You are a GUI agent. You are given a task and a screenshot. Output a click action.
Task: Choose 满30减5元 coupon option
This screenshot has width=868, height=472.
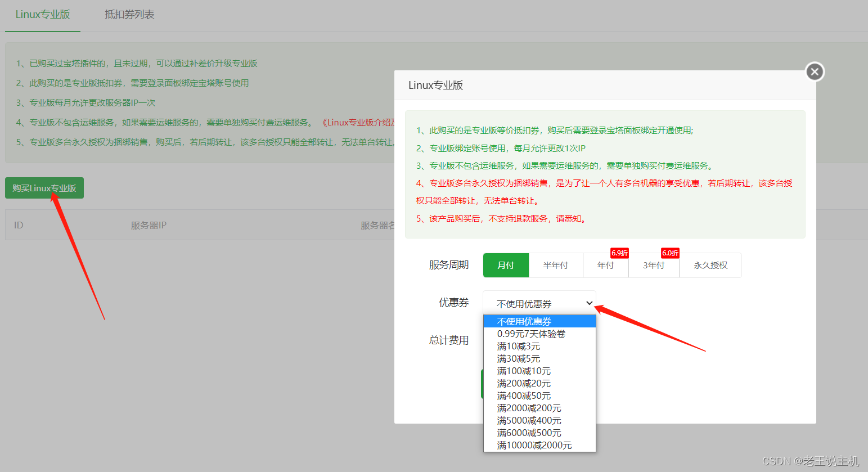[539, 358]
